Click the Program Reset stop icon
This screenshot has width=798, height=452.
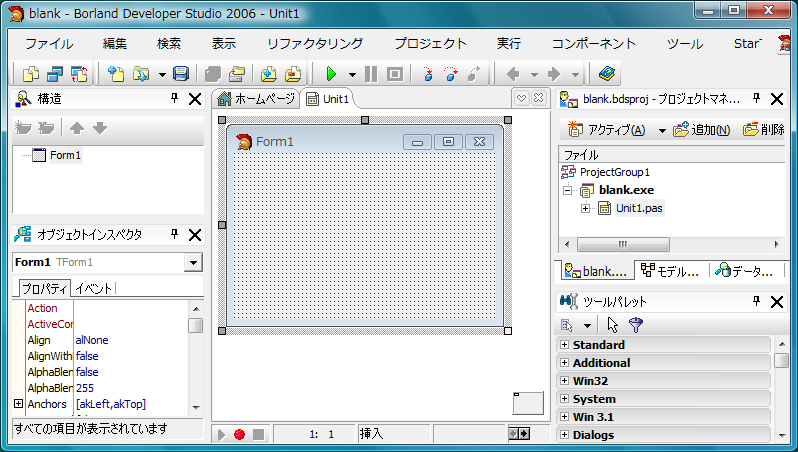click(395, 74)
